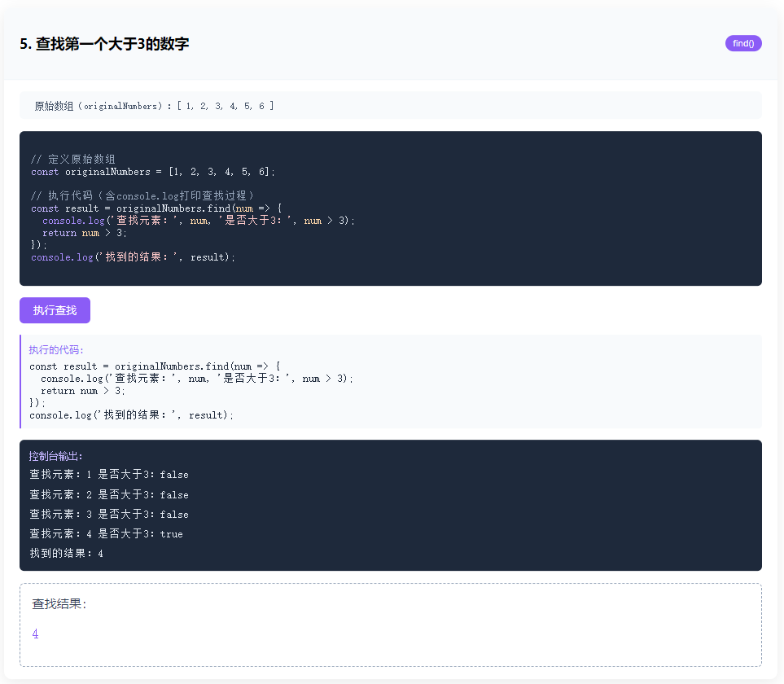Click the dark code block's find(num => line
Image resolution: width=784 pixels, height=684 pixels.
pos(156,208)
